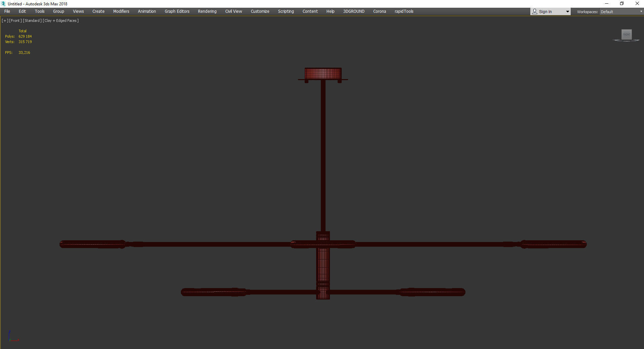The width and height of the screenshot is (644, 349).
Task: Click the [Standard] viewport shading label
Action: click(32, 21)
